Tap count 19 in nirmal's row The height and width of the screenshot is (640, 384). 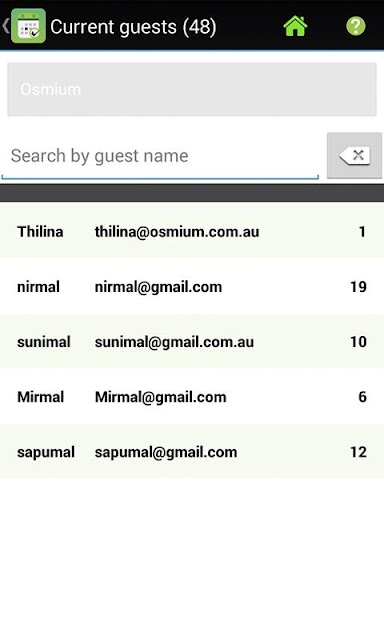click(358, 287)
